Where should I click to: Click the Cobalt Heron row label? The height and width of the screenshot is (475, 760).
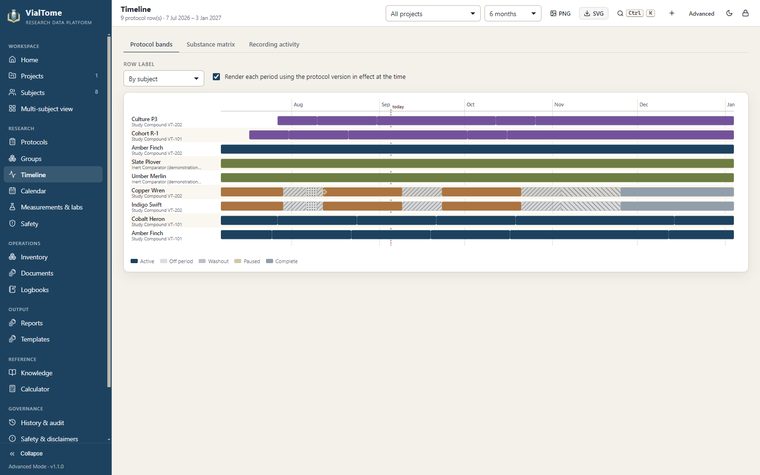(148, 219)
